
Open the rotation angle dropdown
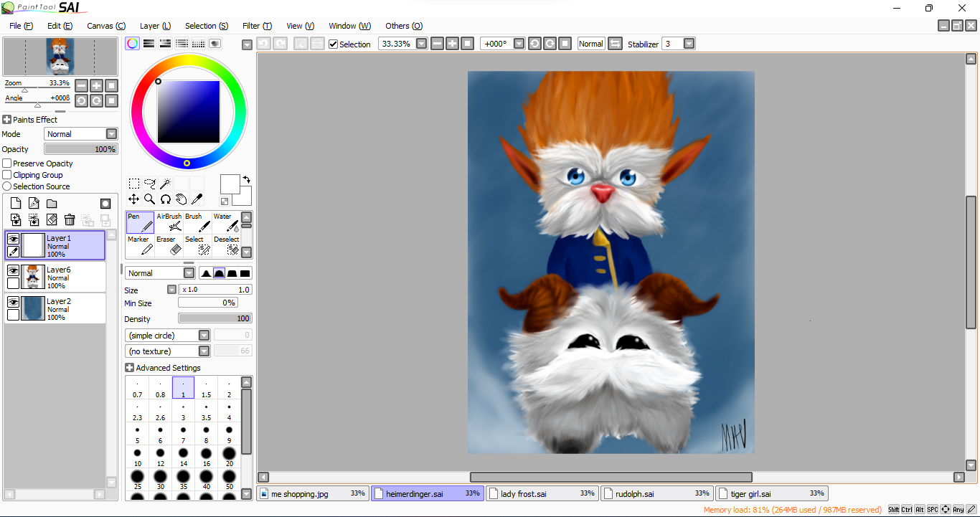[x=519, y=44]
